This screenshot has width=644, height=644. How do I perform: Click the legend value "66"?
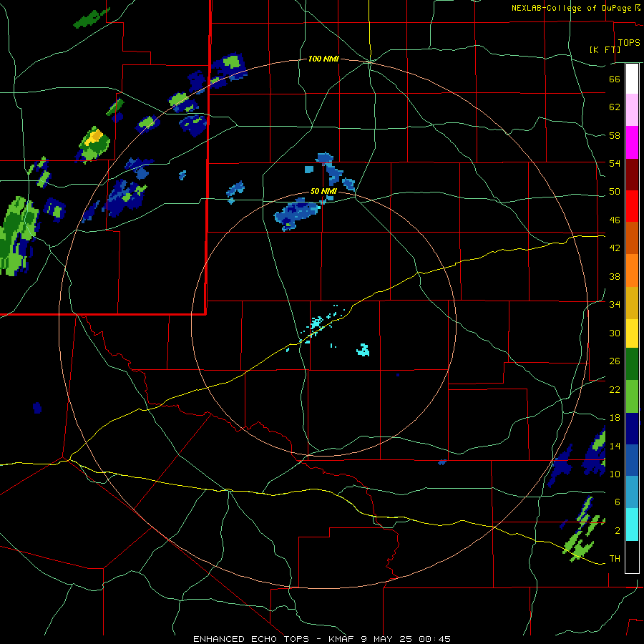615,79
